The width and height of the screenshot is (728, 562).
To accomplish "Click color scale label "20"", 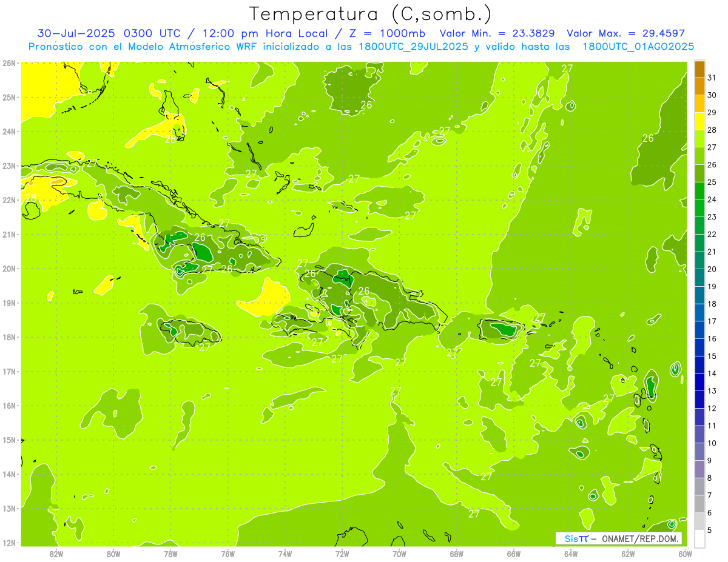I will click(712, 269).
